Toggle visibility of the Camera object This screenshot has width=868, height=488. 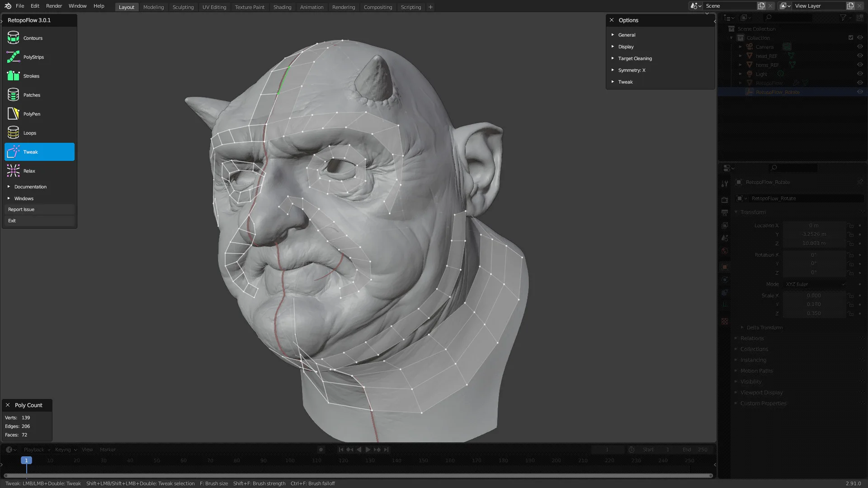(x=860, y=47)
